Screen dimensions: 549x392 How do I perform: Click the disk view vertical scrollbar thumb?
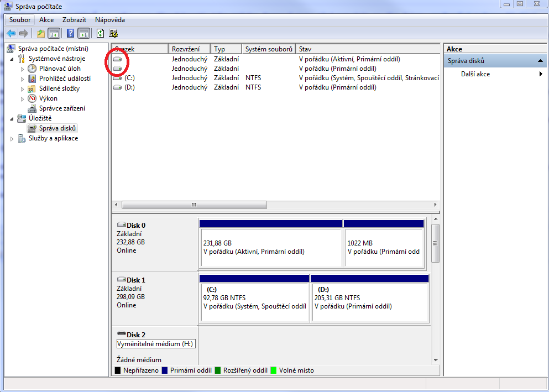(436, 243)
